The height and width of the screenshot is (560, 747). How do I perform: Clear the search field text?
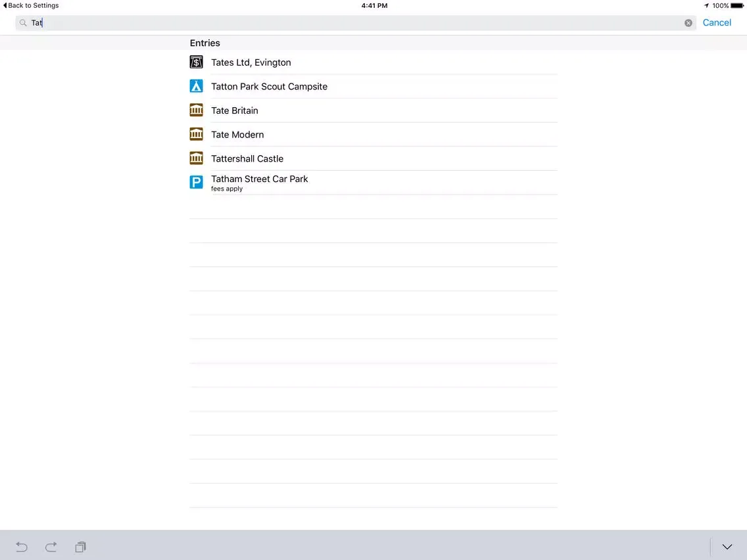(x=688, y=23)
